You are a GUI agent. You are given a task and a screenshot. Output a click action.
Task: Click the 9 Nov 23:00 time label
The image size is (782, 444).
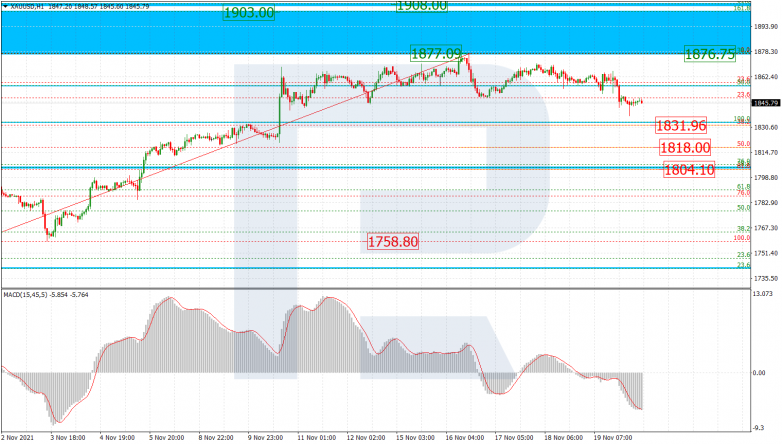[265, 438]
